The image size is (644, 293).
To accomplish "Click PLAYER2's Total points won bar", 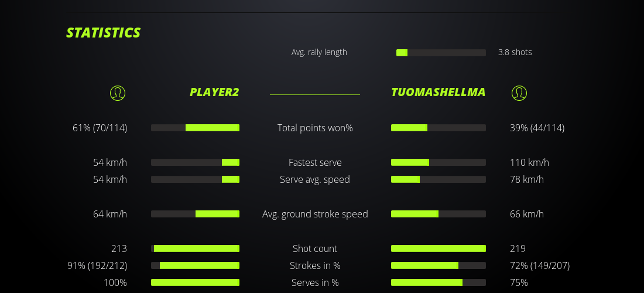I will 195,128.
